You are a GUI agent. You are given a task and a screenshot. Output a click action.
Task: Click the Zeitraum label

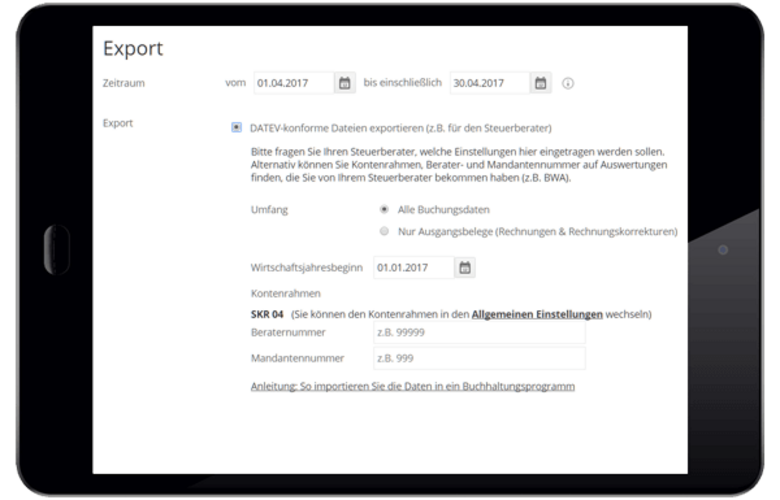tap(124, 83)
